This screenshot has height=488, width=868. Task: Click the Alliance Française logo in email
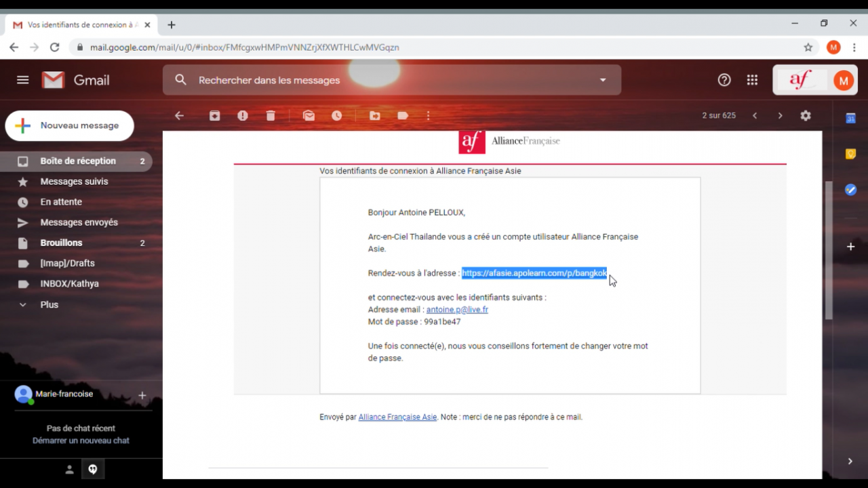[509, 141]
